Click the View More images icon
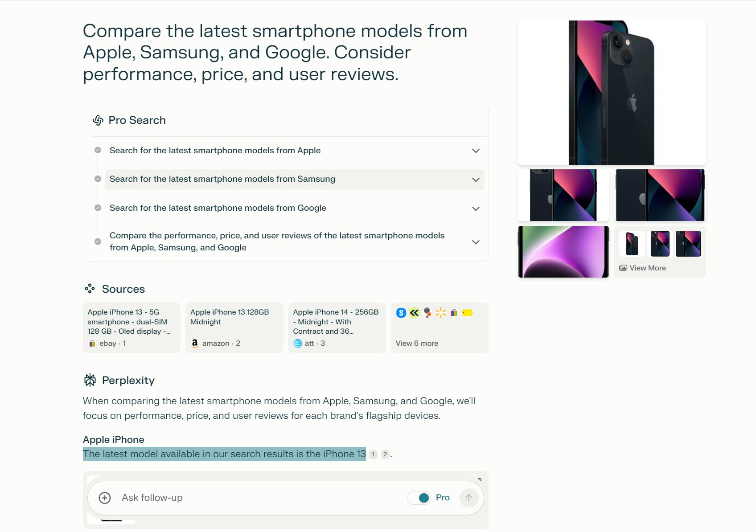Image resolution: width=756 pixels, height=532 pixels. [x=623, y=268]
